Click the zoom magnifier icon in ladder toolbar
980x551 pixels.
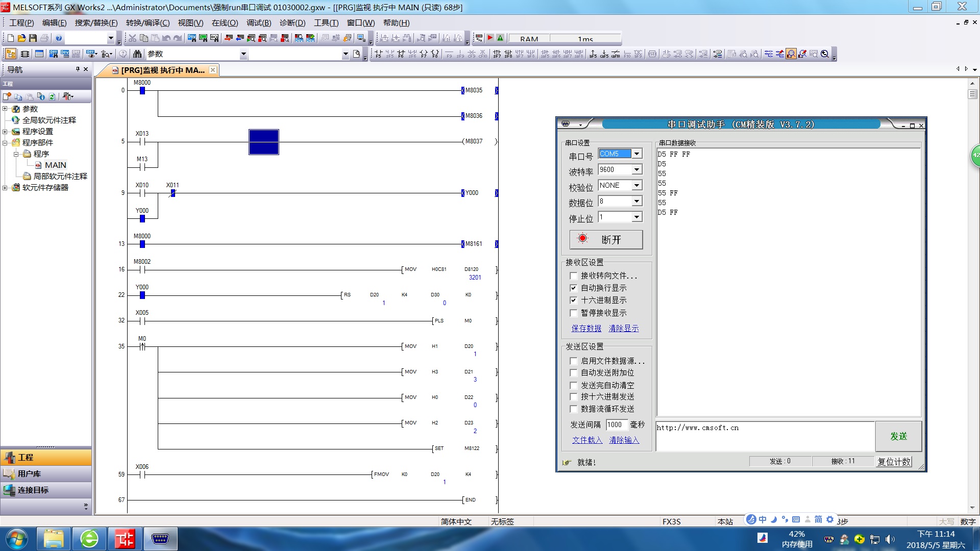(x=825, y=54)
